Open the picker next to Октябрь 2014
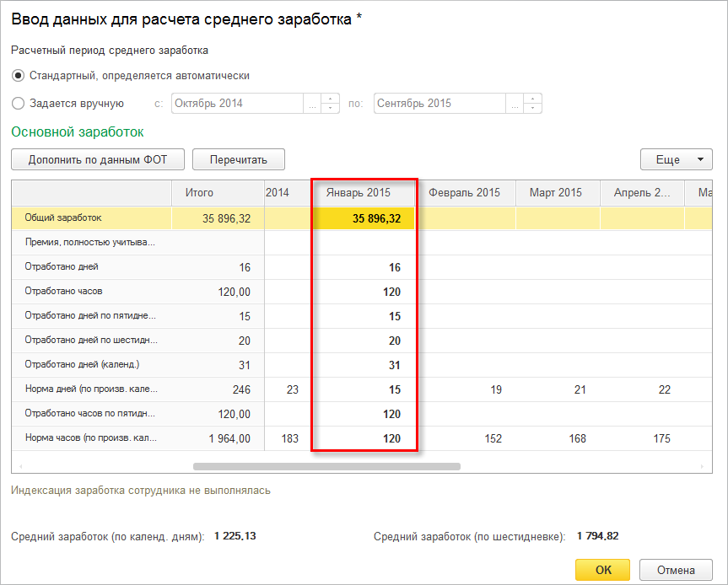This screenshot has height=585, width=728. [312, 104]
